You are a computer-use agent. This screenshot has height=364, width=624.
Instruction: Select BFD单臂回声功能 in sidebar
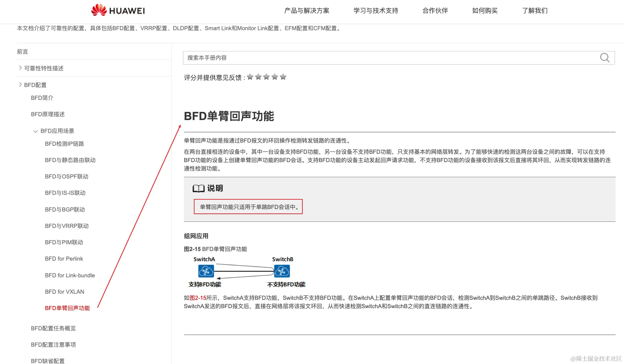coord(67,308)
